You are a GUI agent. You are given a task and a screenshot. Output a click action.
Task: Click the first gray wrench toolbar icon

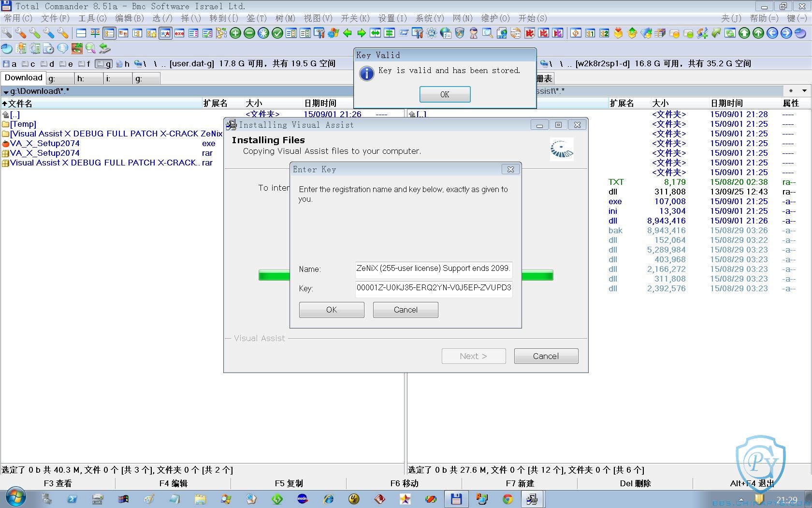coord(7,33)
